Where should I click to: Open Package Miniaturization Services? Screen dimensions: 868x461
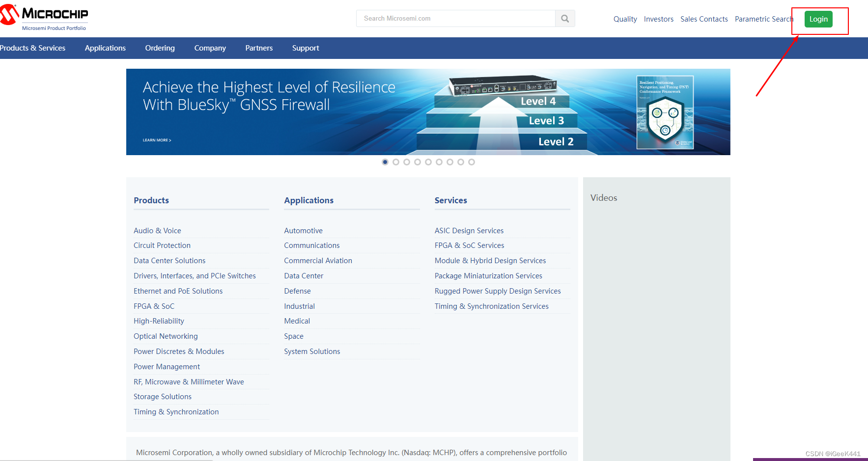(488, 276)
